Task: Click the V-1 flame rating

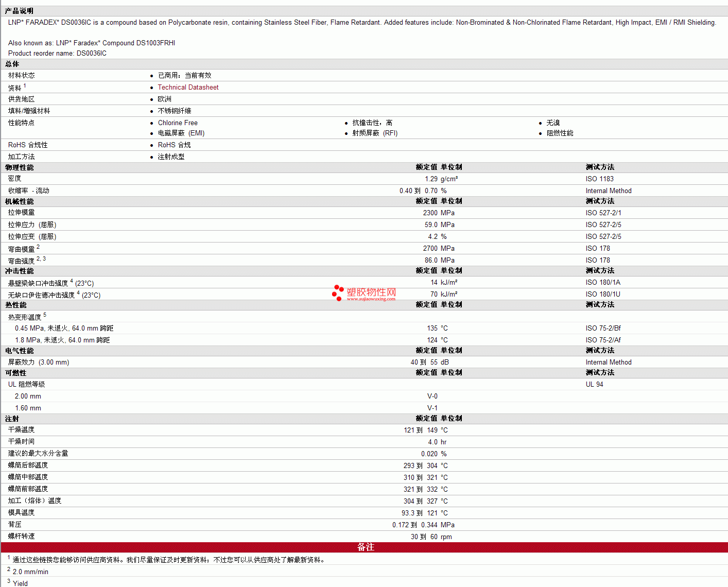Action: tap(432, 408)
